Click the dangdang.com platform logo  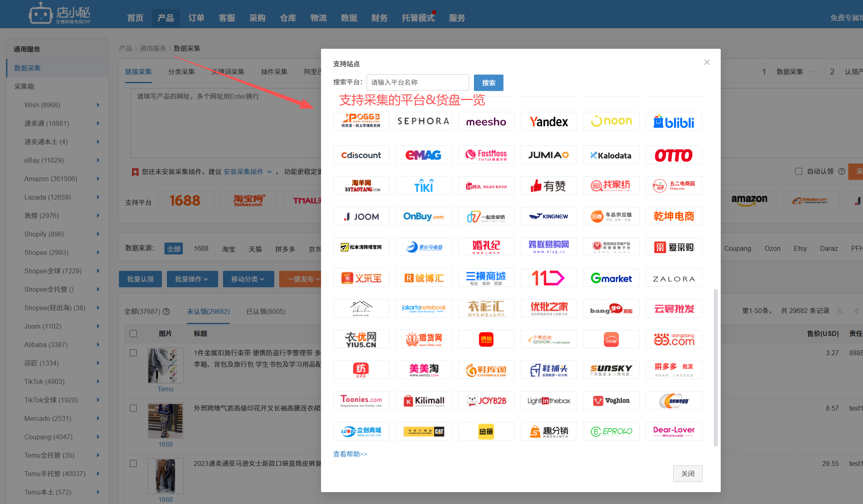(x=674, y=339)
